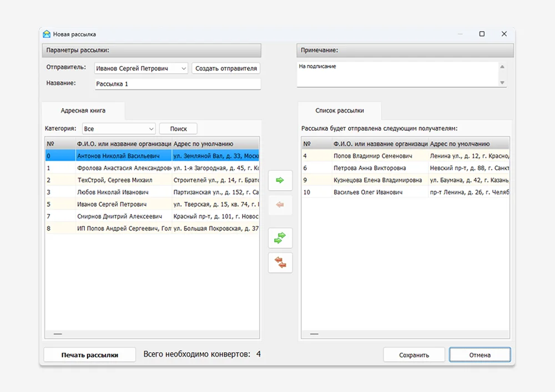Select recipient Кузнецова Елена Владимировна
555x392 pixels.
coord(406,180)
